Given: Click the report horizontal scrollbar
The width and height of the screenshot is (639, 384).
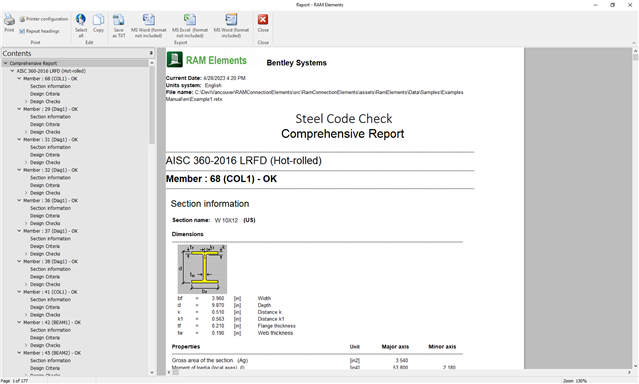Looking at the screenshot, I should (x=175, y=372).
